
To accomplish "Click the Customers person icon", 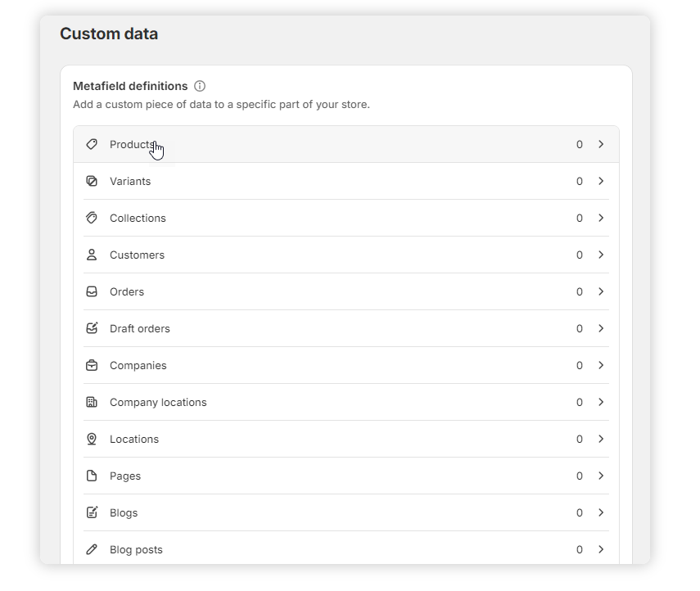I will point(92,255).
